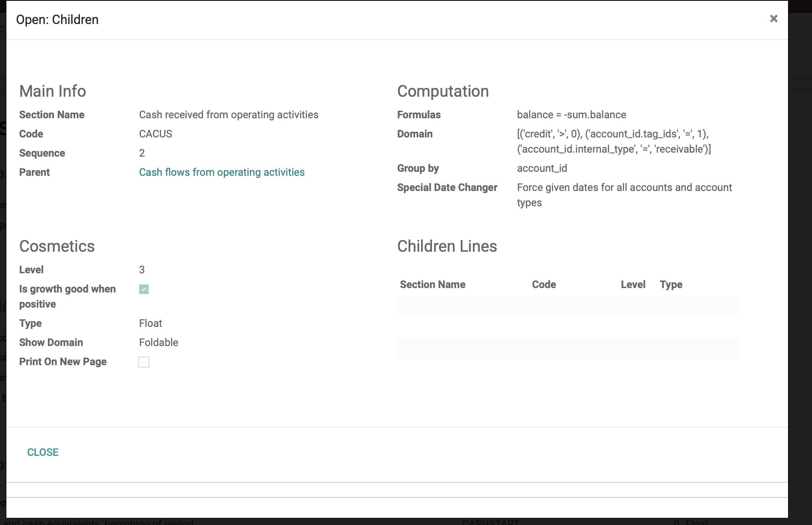Click the Code column header
This screenshot has height=525, width=812.
[544, 284]
